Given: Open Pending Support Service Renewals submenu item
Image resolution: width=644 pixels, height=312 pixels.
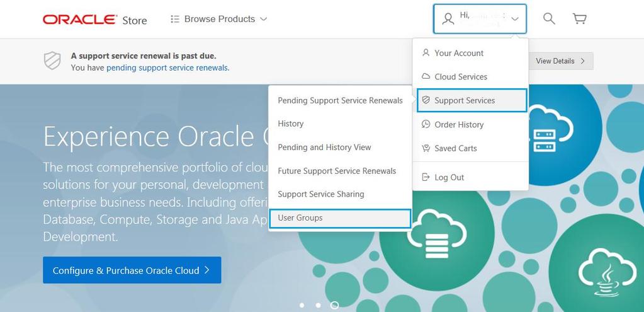Looking at the screenshot, I should coord(340,100).
